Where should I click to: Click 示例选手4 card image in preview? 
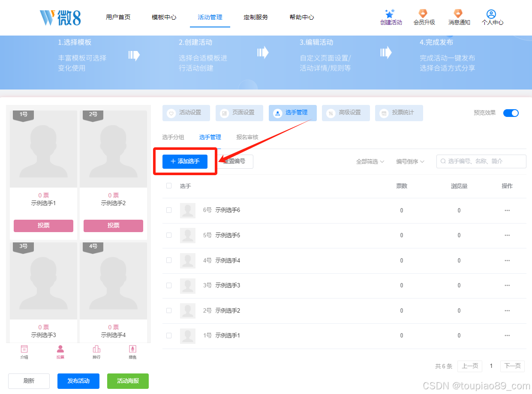(113, 281)
